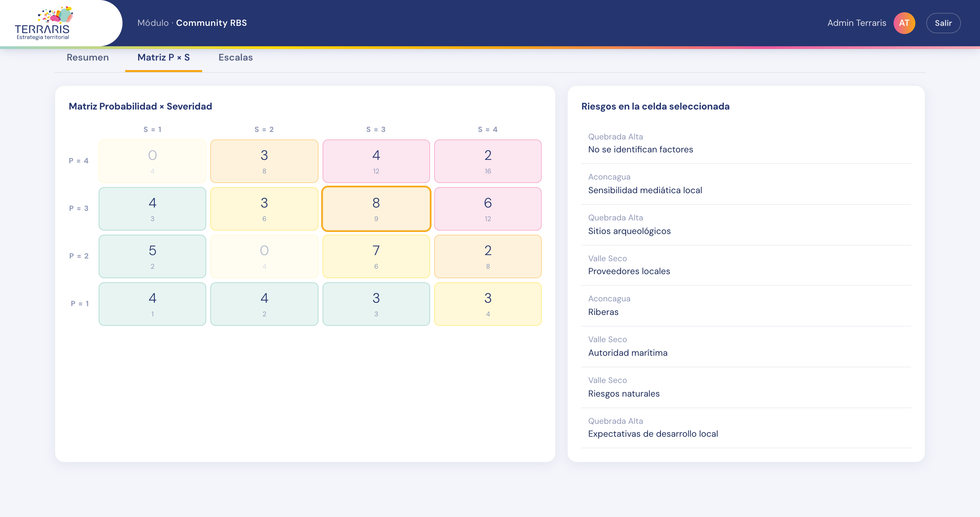This screenshot has height=517, width=980.
Task: Select matrix cell P=1 S=1 scoring 1
Action: (152, 304)
